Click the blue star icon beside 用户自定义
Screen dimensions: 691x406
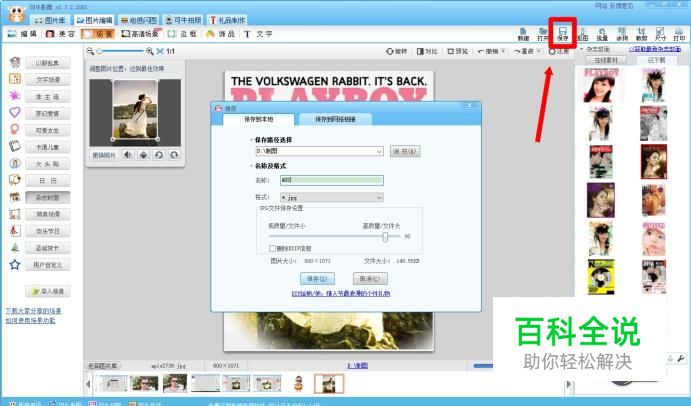coord(15,264)
